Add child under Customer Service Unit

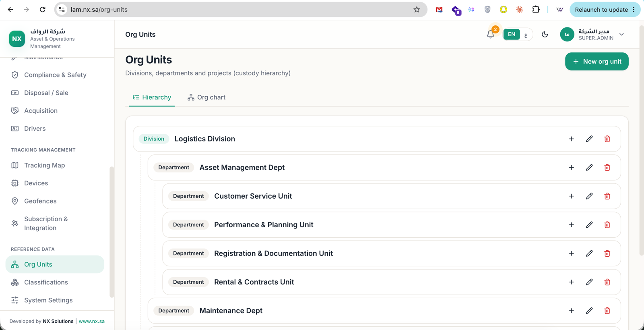pos(571,196)
